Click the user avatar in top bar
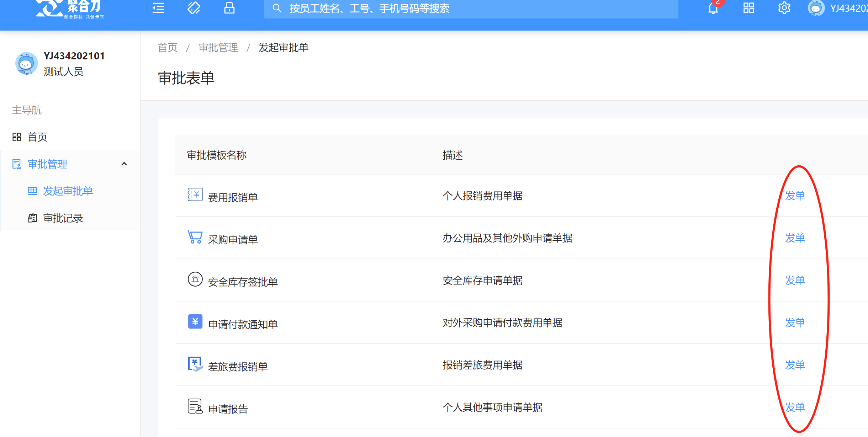The image size is (868, 437). tap(816, 8)
